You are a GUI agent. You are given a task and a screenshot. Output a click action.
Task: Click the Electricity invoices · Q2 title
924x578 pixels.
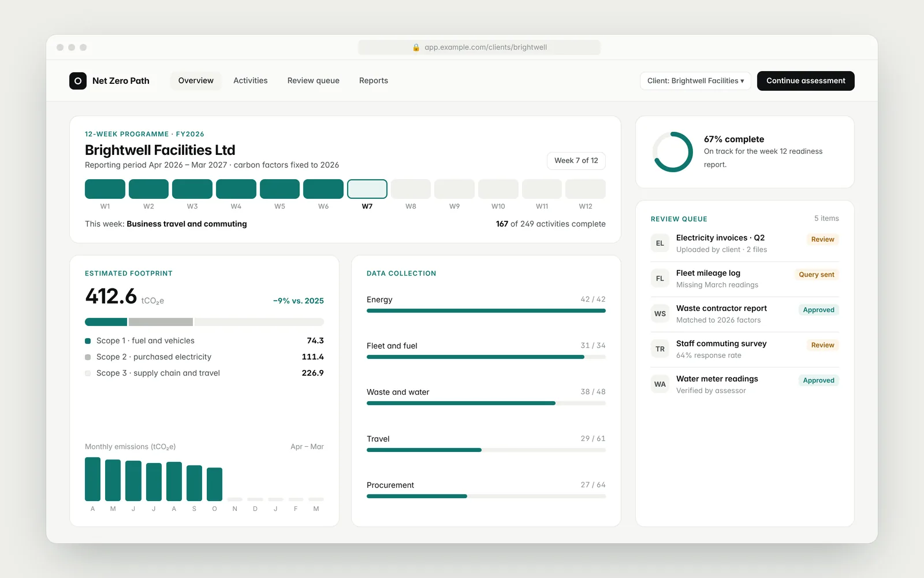click(720, 238)
